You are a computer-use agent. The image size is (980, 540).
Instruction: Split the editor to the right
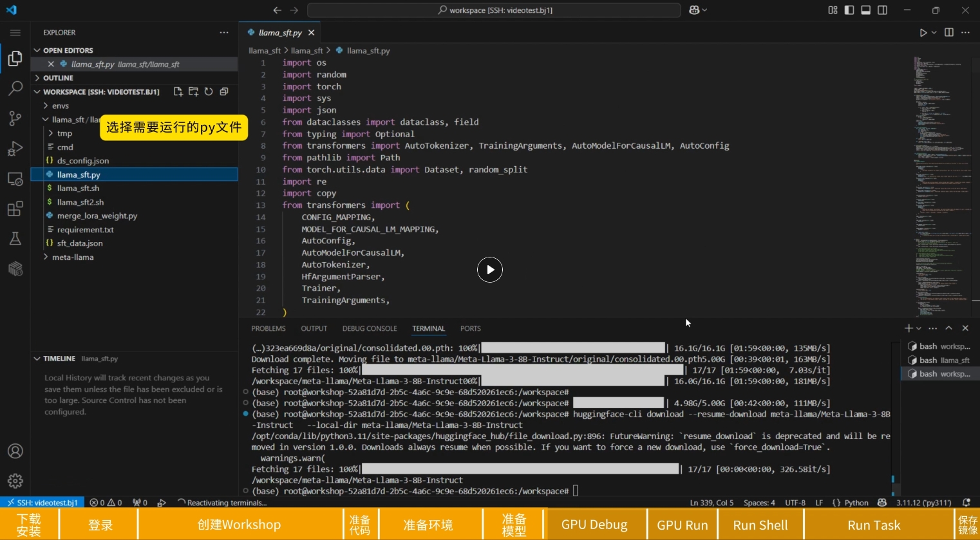click(948, 32)
